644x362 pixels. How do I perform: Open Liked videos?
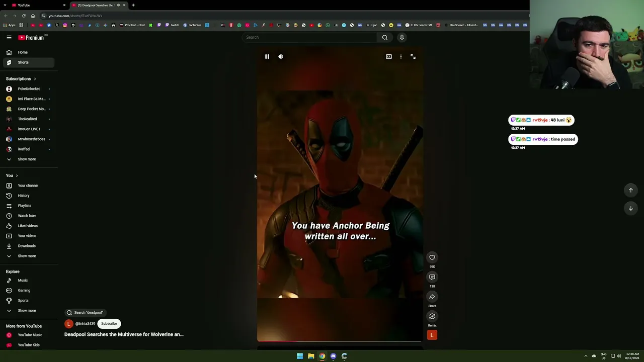tap(29, 226)
